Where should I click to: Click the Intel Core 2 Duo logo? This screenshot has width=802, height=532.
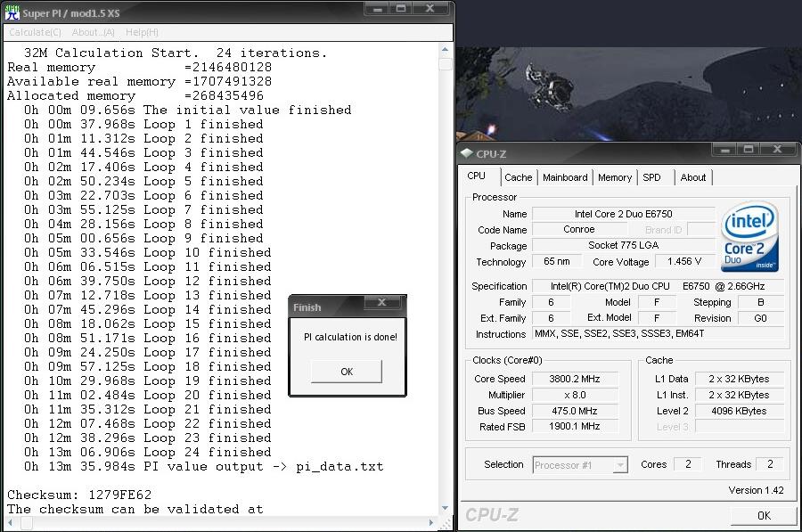click(749, 236)
